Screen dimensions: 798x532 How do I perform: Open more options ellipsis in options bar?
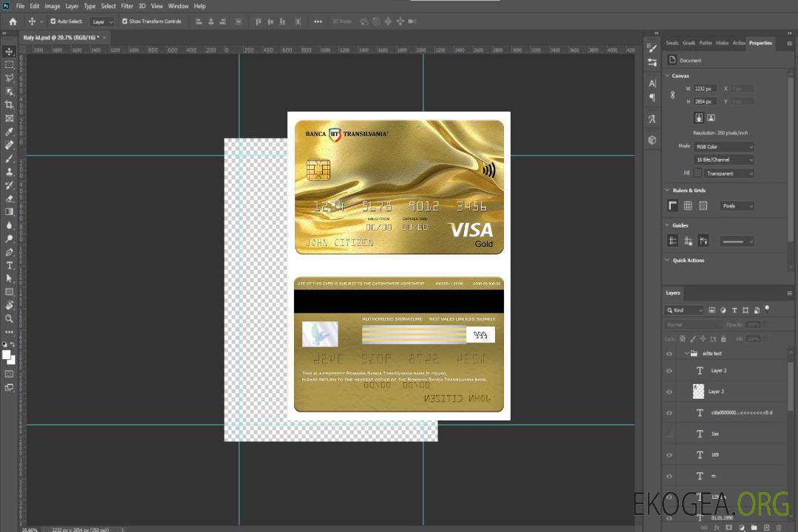point(318,21)
